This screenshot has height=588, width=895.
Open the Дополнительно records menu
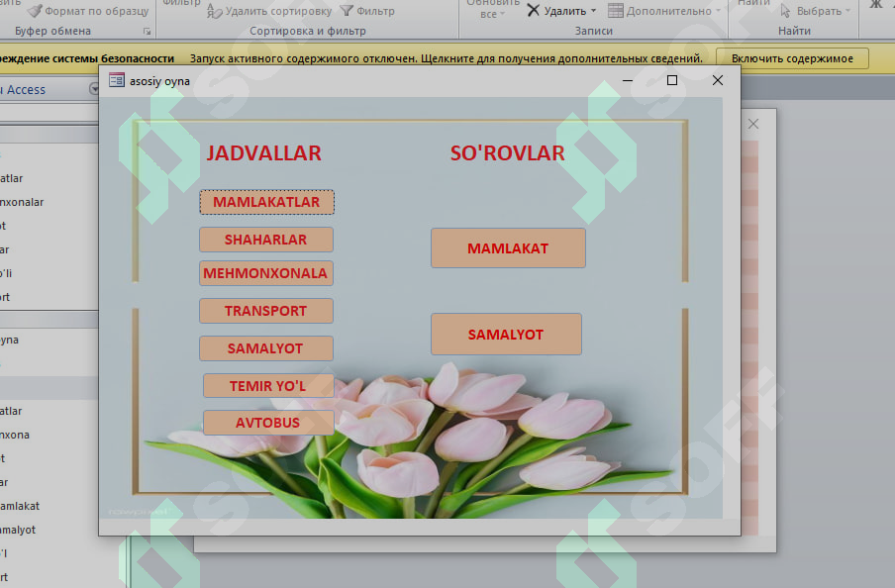coord(664,11)
